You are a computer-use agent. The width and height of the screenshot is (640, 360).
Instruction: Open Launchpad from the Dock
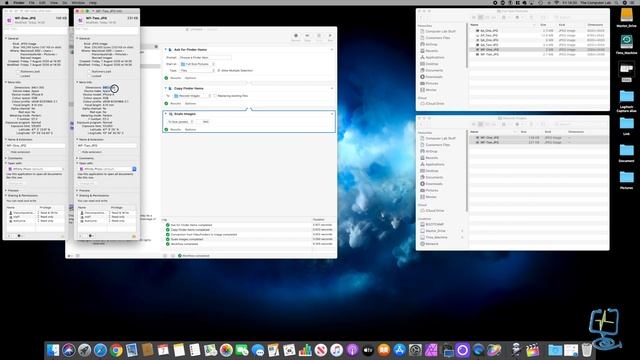click(x=84, y=350)
